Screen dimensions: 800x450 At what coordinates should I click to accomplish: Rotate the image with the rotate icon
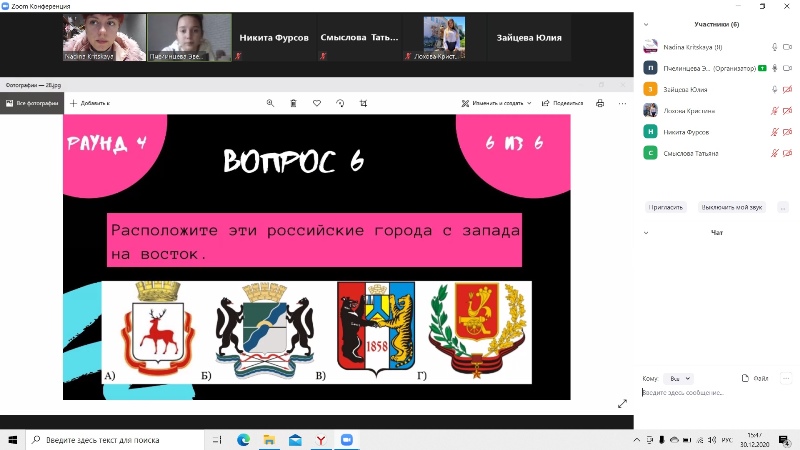(340, 103)
